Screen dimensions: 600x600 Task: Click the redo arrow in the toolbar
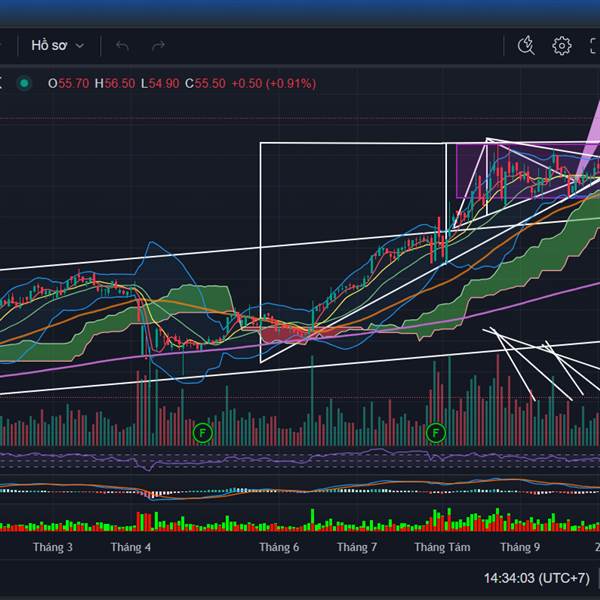pos(158,45)
